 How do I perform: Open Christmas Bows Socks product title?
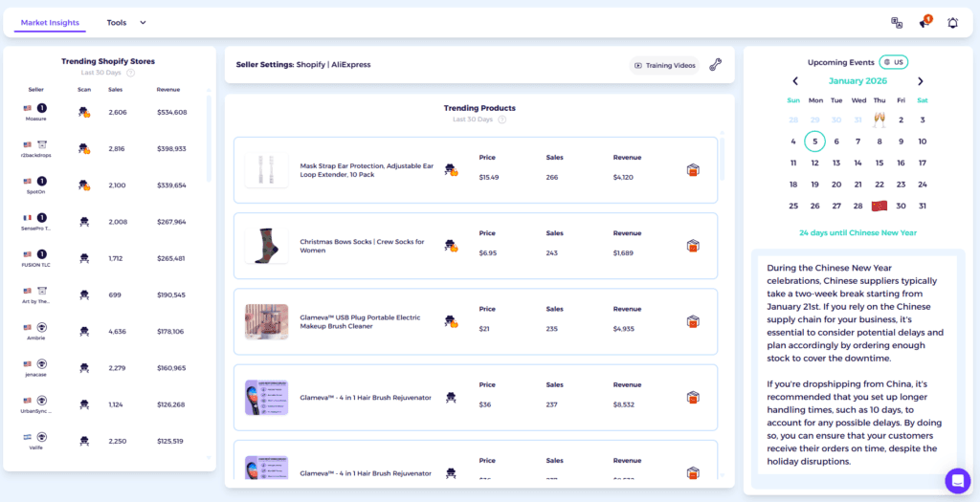click(x=362, y=246)
